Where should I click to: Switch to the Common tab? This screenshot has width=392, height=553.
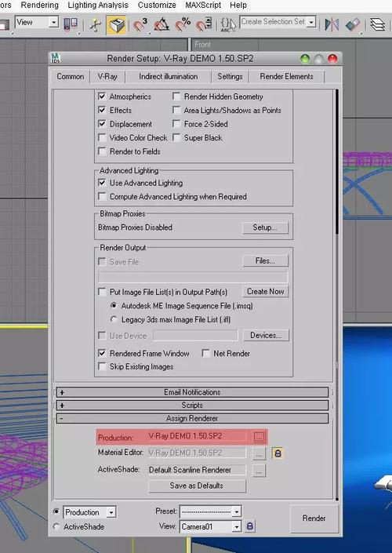pos(71,77)
